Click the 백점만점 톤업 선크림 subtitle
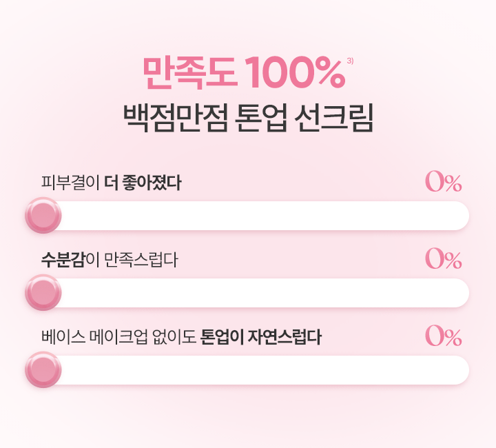The height and width of the screenshot is (448, 496). tap(248, 117)
